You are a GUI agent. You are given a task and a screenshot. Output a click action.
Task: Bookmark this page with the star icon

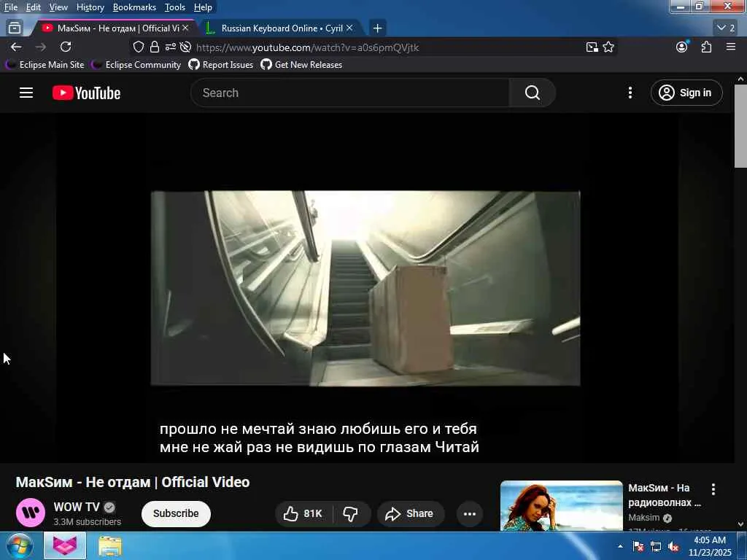(608, 47)
